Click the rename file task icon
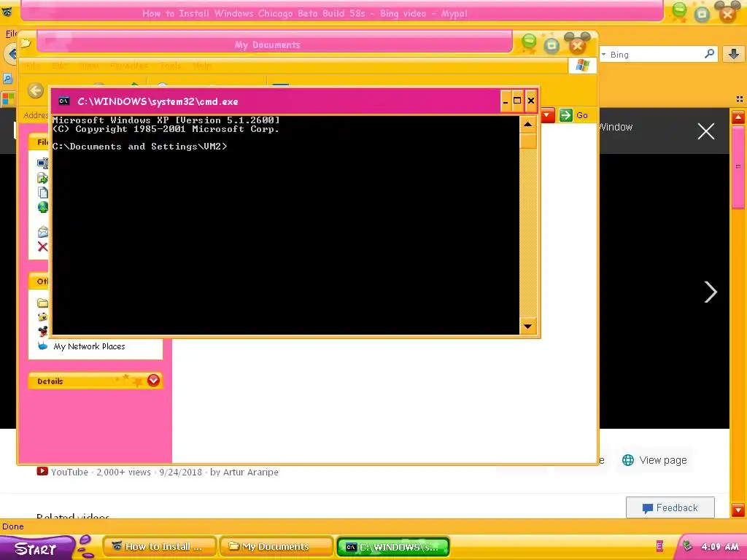Image resolution: width=747 pixels, height=560 pixels. tap(43, 163)
